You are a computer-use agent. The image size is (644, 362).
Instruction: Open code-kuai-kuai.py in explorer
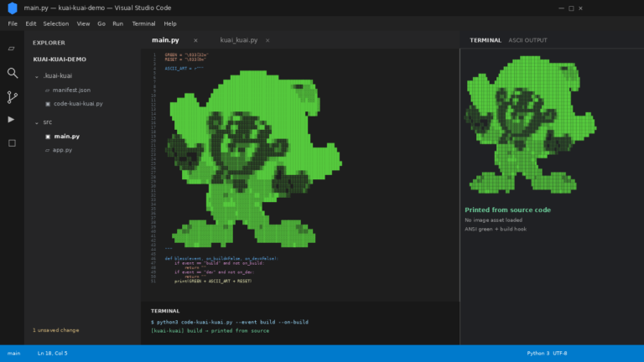tap(78, 103)
